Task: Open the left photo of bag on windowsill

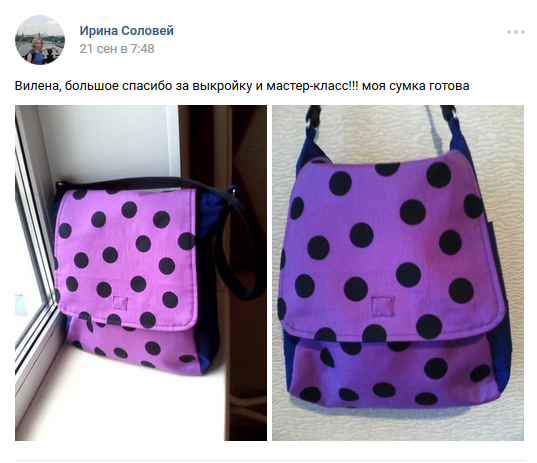Action: (141, 273)
